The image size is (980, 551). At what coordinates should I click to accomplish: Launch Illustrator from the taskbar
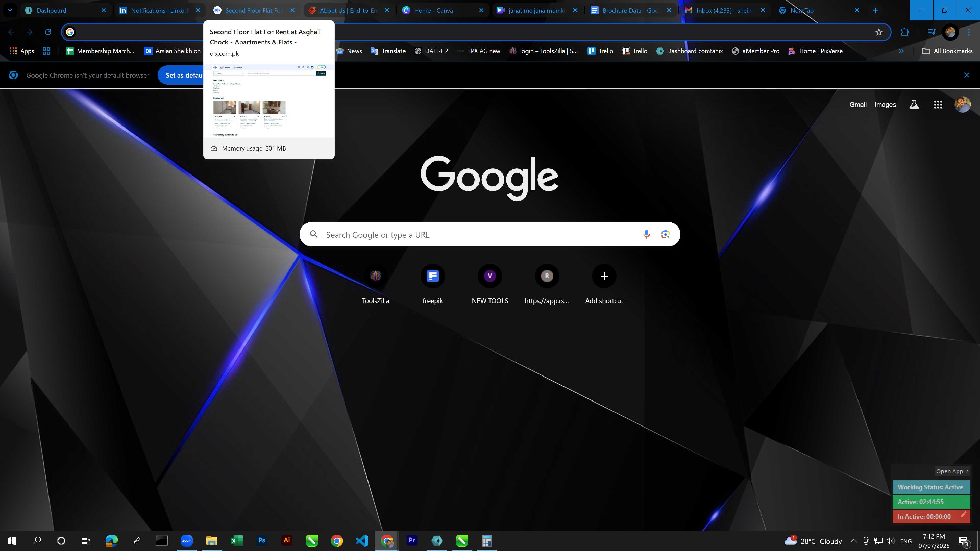286,540
